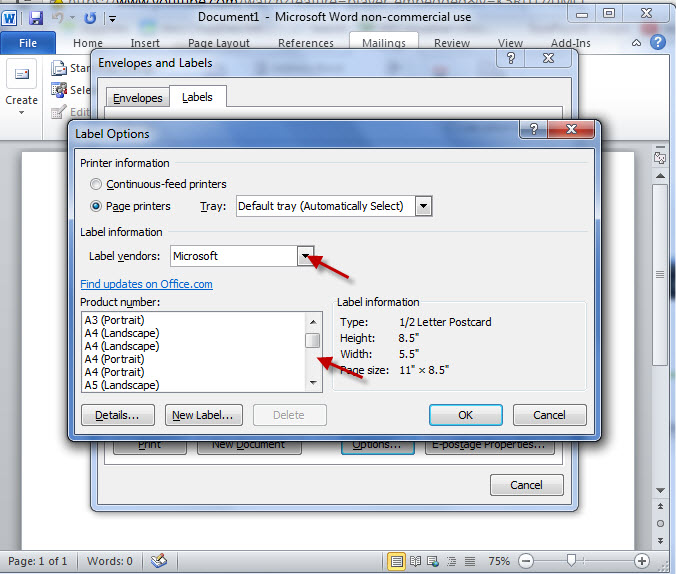Switch to the Review ribbon tab
676x574 pixels.
point(452,43)
